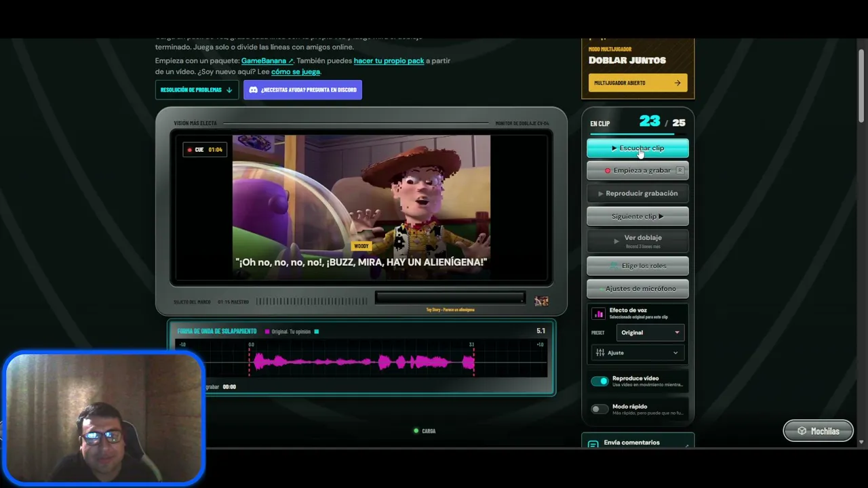868x488 pixels.
Task: Click the Forma de onda de solapamiento label
Action: [217, 331]
